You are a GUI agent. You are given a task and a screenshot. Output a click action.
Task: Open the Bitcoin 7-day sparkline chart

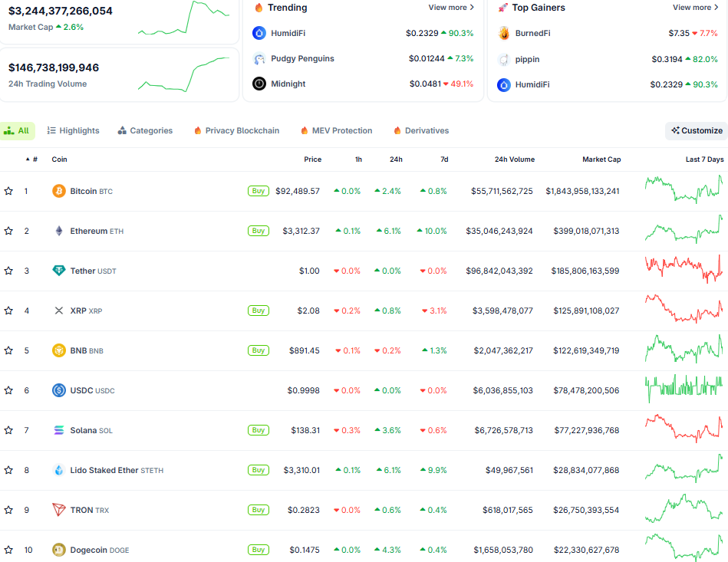[x=684, y=189]
